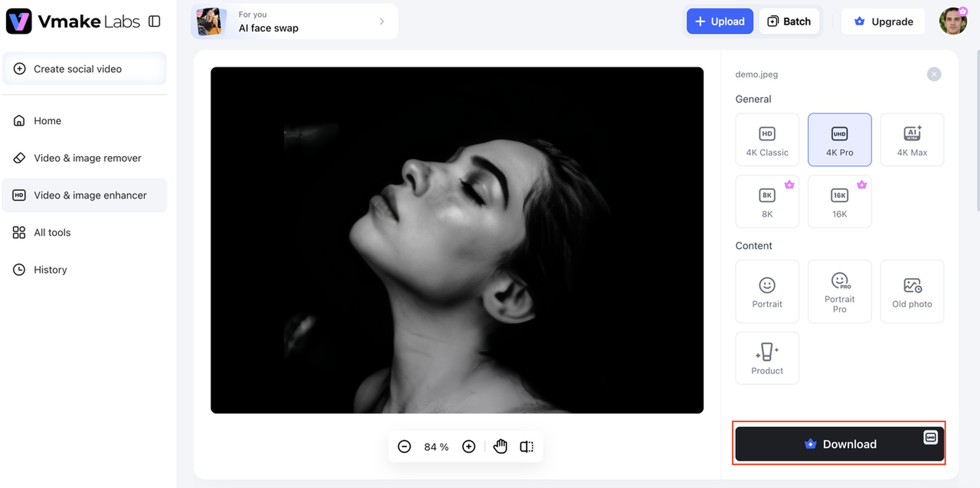Open Video & image remover
Screen dimensions: 980x488
[x=84, y=158]
